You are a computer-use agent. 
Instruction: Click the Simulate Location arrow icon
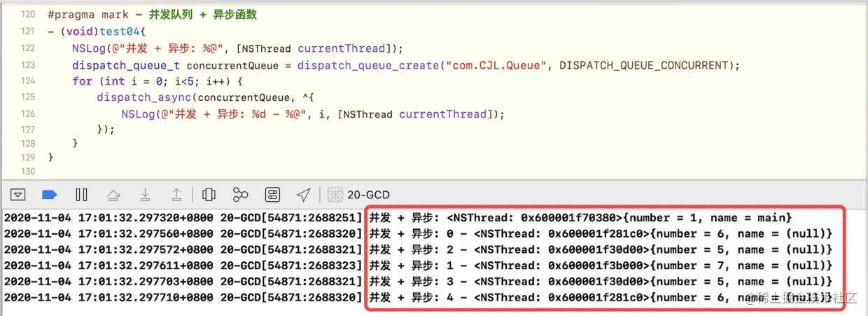(x=303, y=194)
